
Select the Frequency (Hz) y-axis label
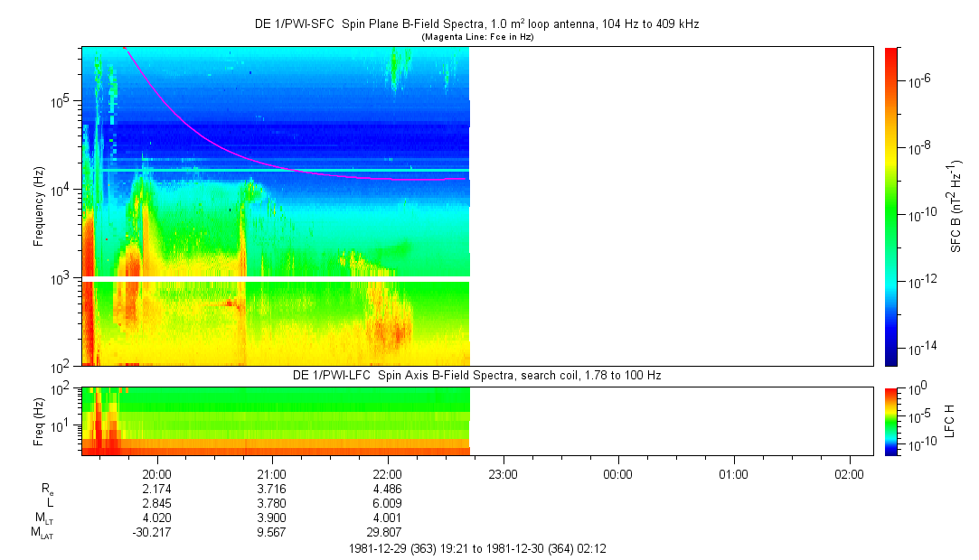click(39, 206)
